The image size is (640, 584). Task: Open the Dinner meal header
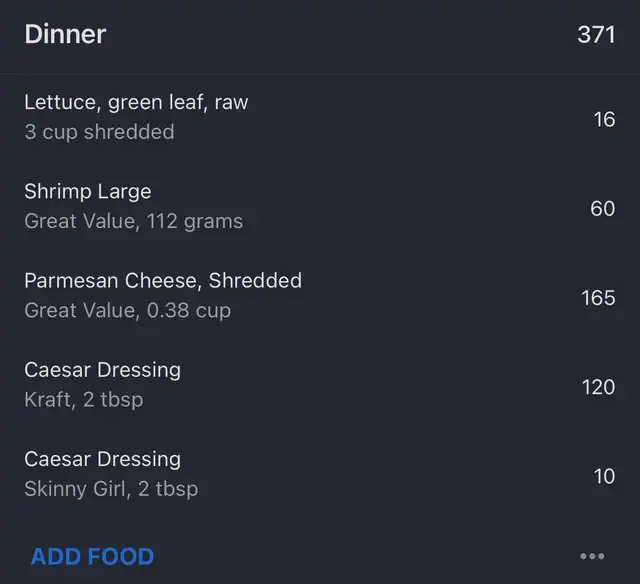click(x=320, y=34)
